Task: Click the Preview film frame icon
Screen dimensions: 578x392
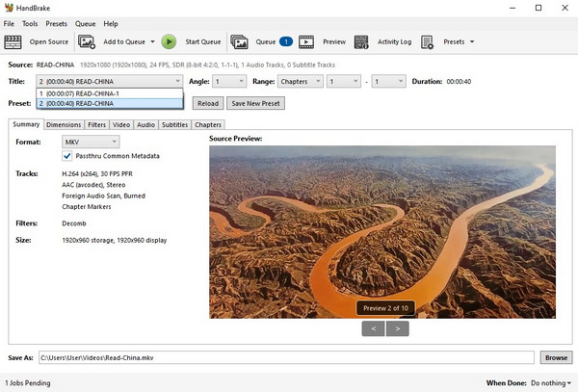Action: (306, 42)
